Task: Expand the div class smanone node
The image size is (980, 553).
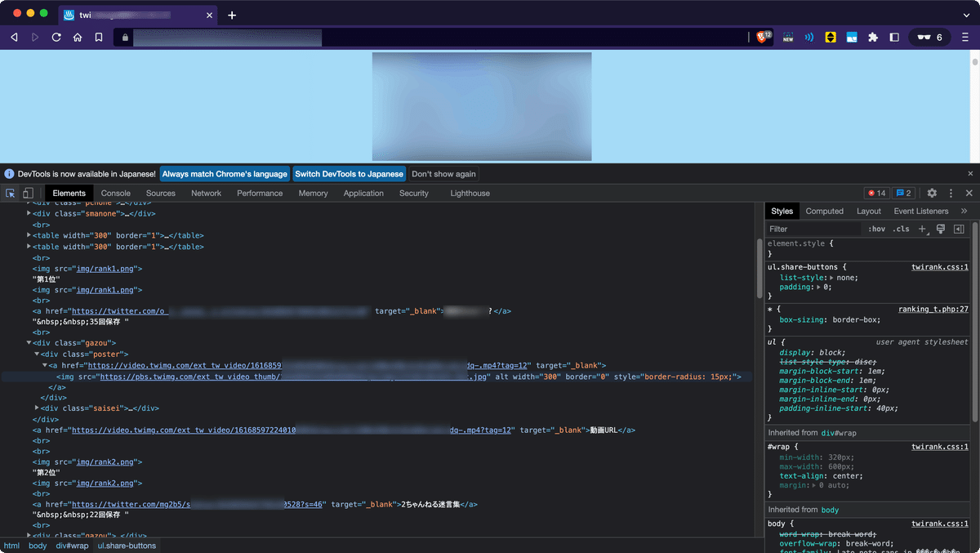Action: coord(29,213)
